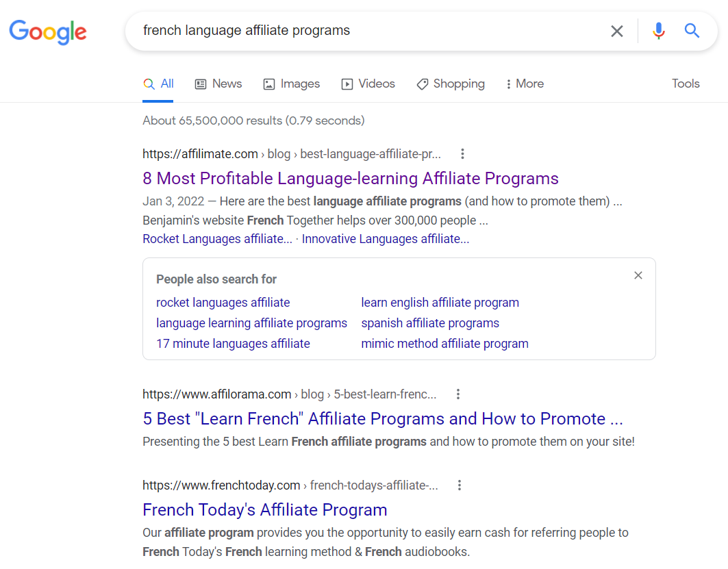Click the Google logo
The height and width of the screenshot is (569, 728).
pyautogui.click(x=48, y=31)
